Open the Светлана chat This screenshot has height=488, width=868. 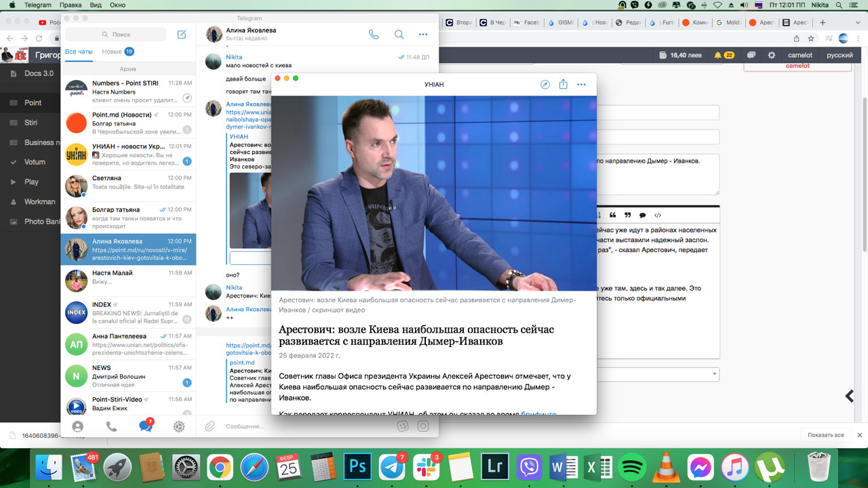pos(128,186)
